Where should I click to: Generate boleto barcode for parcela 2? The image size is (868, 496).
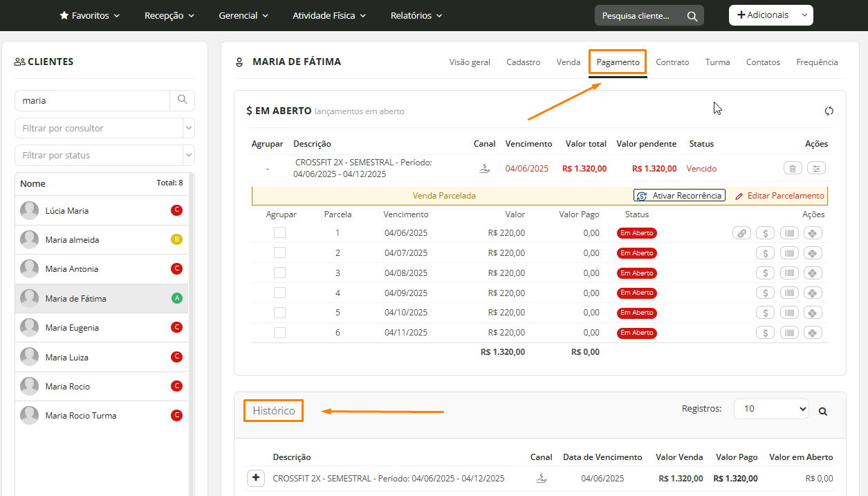tap(789, 253)
